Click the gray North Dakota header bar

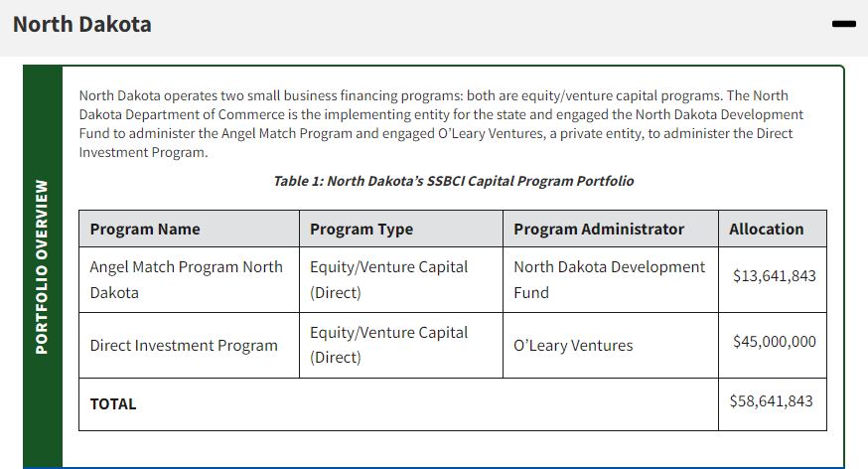434,28
